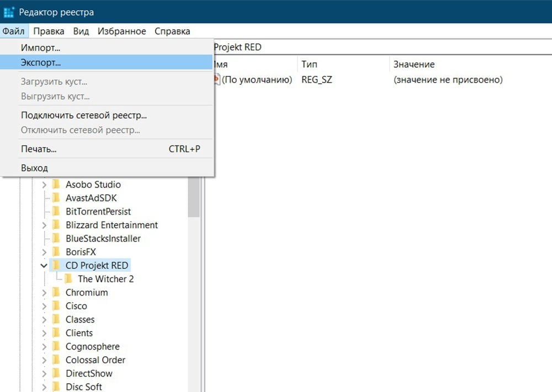Open the Правка menu
Viewport: 552px width, 392px height.
coord(49,31)
